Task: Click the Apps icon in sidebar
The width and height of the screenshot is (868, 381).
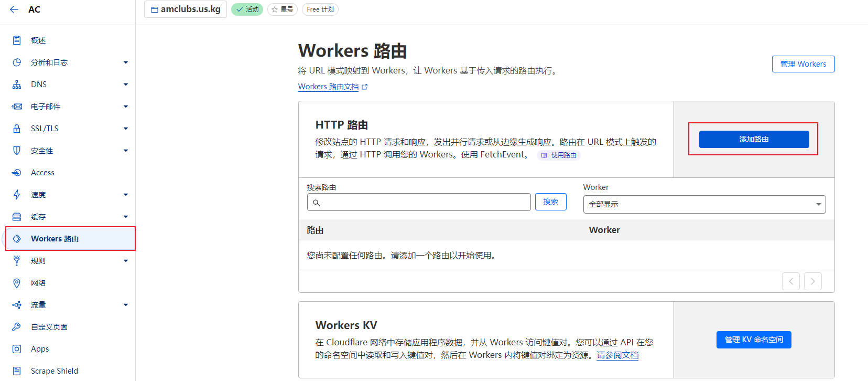Action: 17,349
